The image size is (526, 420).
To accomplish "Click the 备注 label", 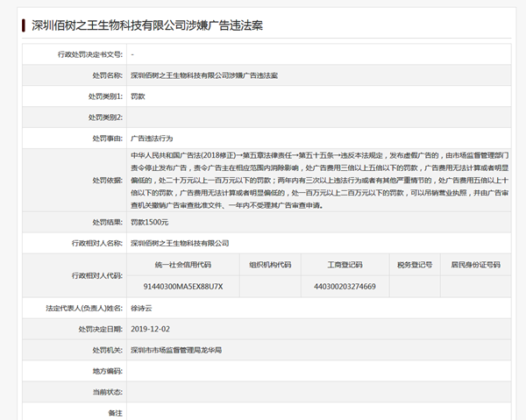I will (115, 413).
